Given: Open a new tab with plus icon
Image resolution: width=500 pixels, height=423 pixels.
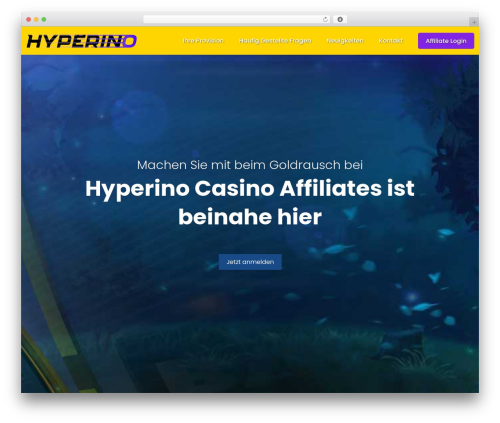Looking at the screenshot, I should point(474,22).
